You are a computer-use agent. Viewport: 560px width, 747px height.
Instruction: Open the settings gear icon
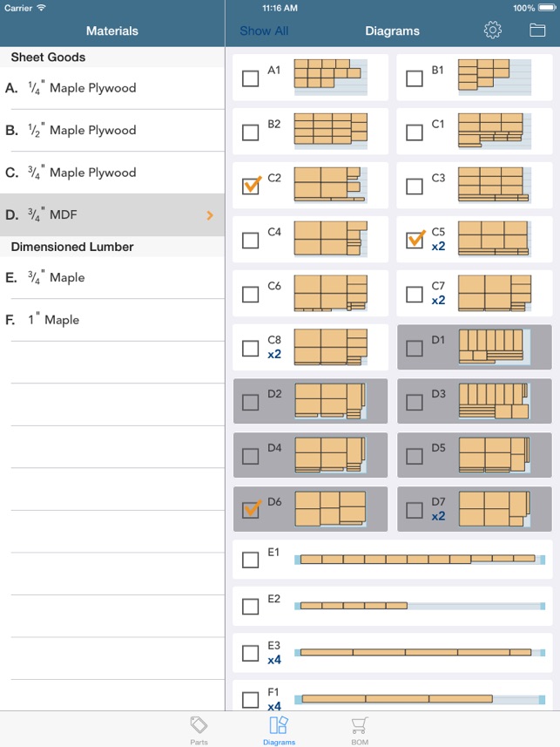click(x=492, y=30)
